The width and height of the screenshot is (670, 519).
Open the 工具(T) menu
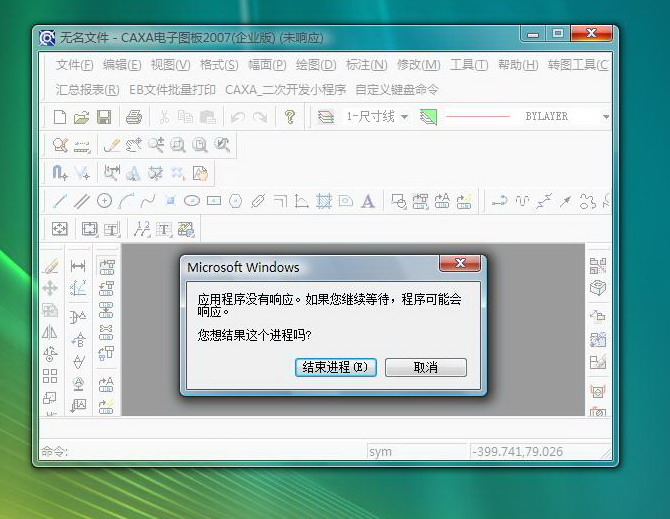click(469, 65)
